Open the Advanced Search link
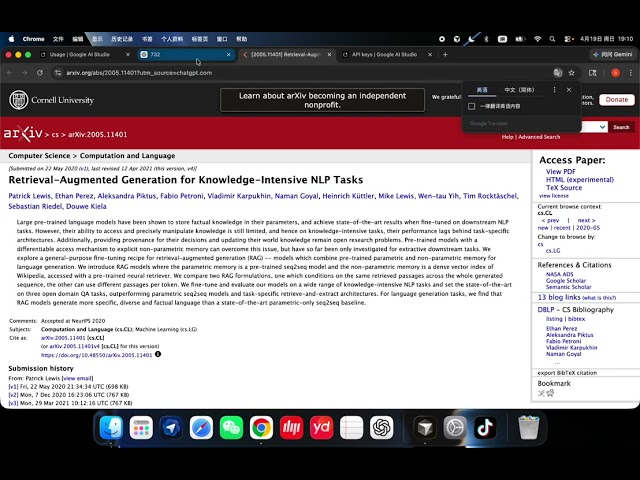The image size is (640, 480). click(x=539, y=137)
